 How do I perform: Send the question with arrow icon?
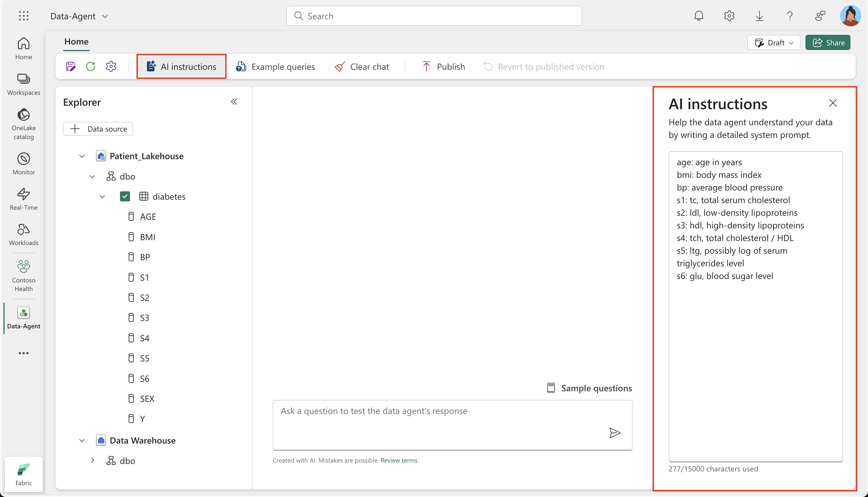click(x=615, y=433)
